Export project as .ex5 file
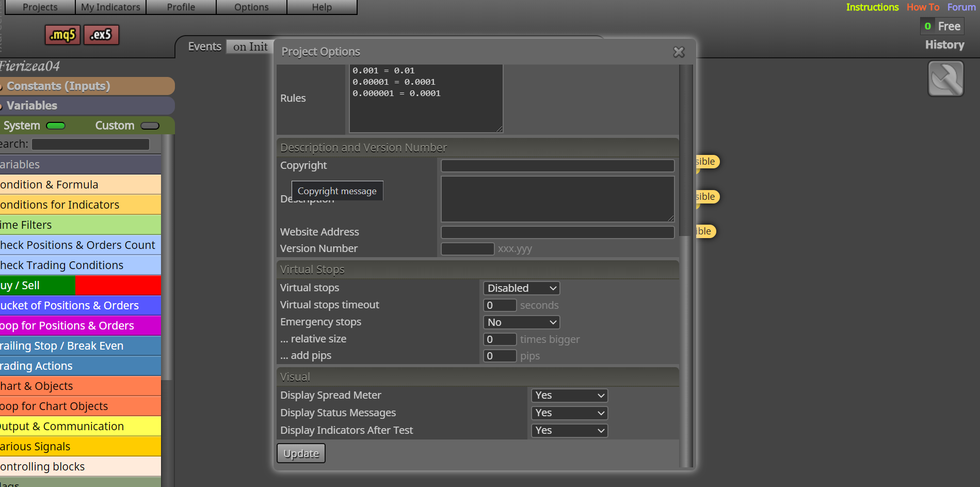The height and width of the screenshot is (487, 980). click(x=101, y=35)
